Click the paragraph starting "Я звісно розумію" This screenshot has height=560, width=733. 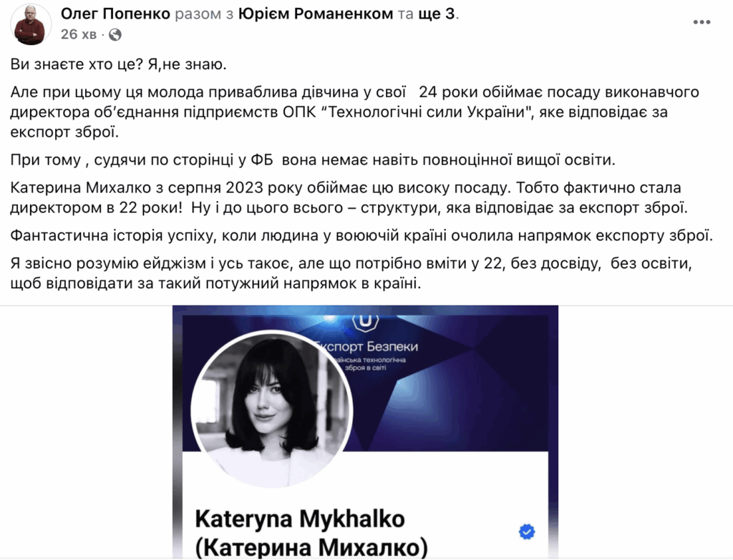click(x=351, y=273)
